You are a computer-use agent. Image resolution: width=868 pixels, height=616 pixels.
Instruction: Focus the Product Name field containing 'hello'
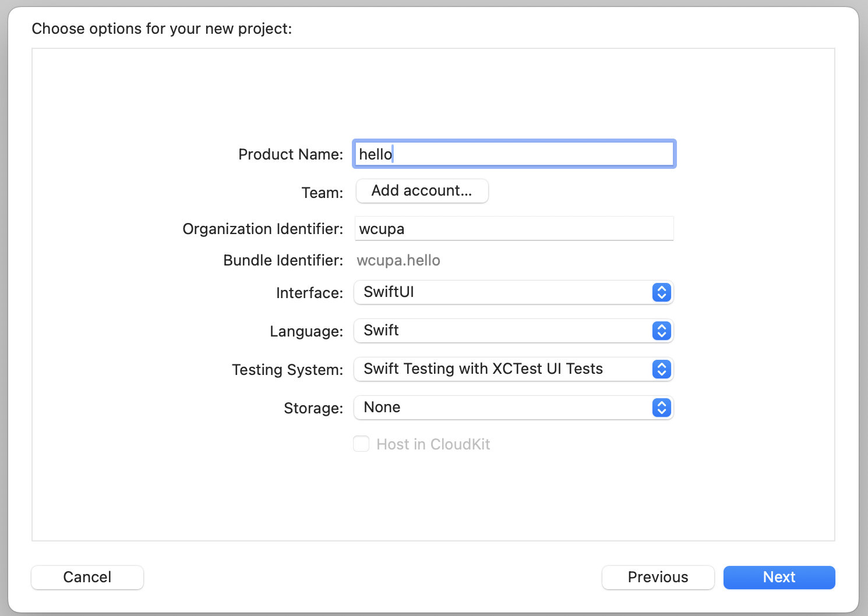coord(514,154)
